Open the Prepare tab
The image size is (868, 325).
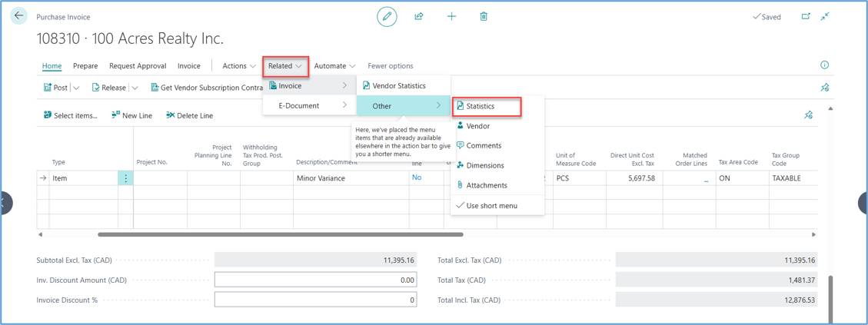(85, 66)
